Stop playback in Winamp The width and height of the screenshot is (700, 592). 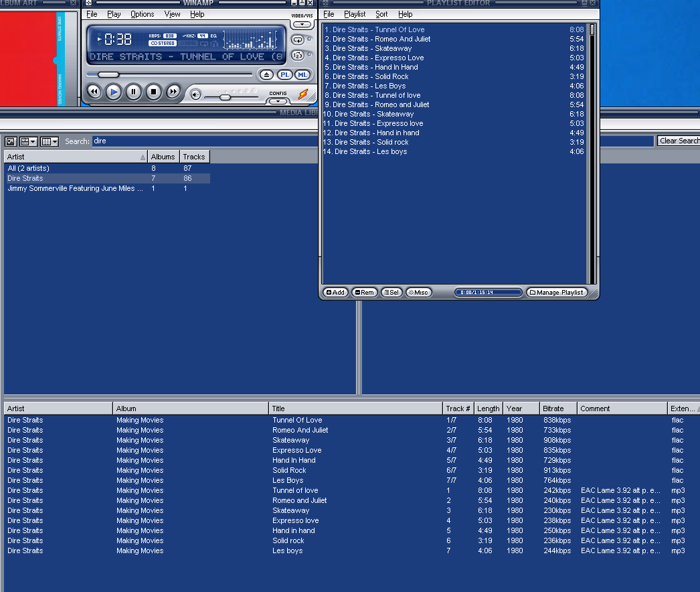pyautogui.click(x=153, y=92)
